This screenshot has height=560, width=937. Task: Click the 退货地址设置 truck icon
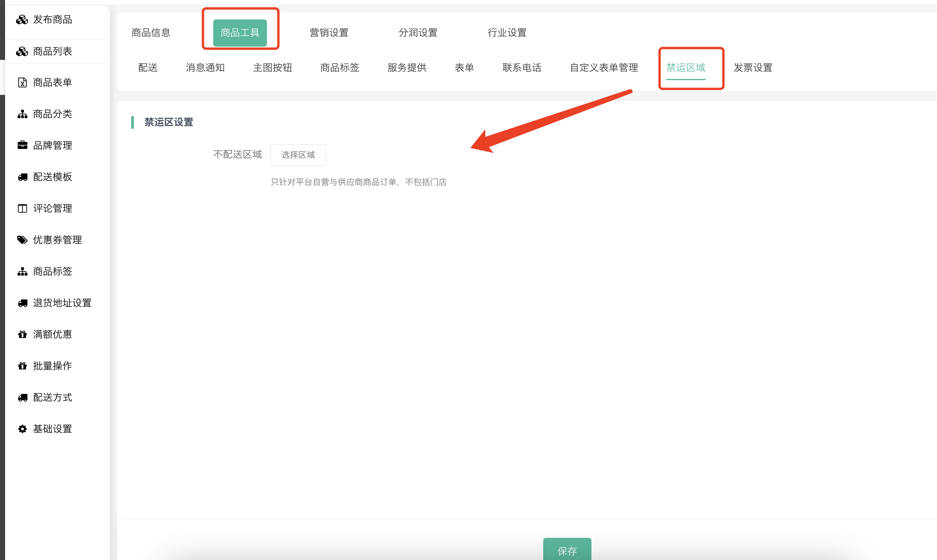click(x=22, y=303)
